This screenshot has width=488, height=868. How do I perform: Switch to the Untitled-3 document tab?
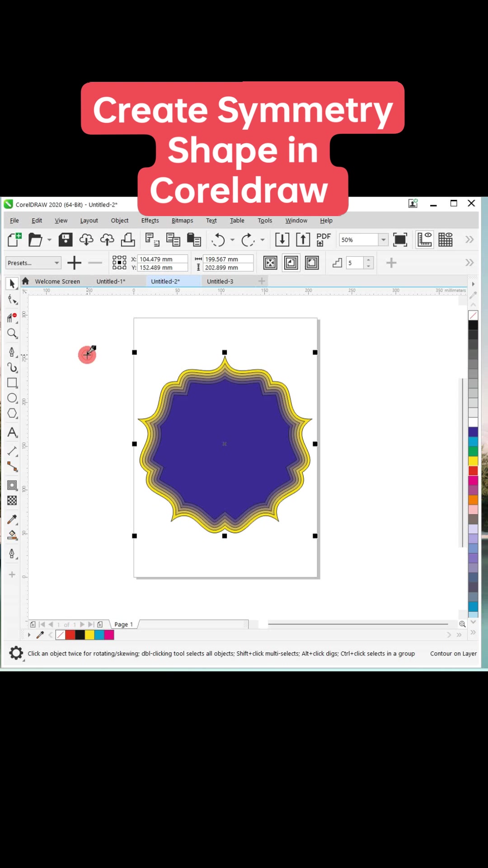tap(220, 281)
